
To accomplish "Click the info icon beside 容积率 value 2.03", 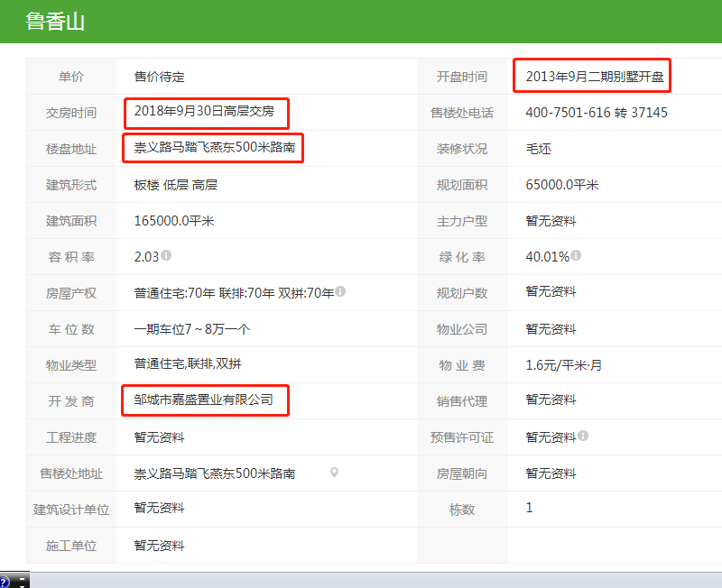I will pyautogui.click(x=166, y=255).
